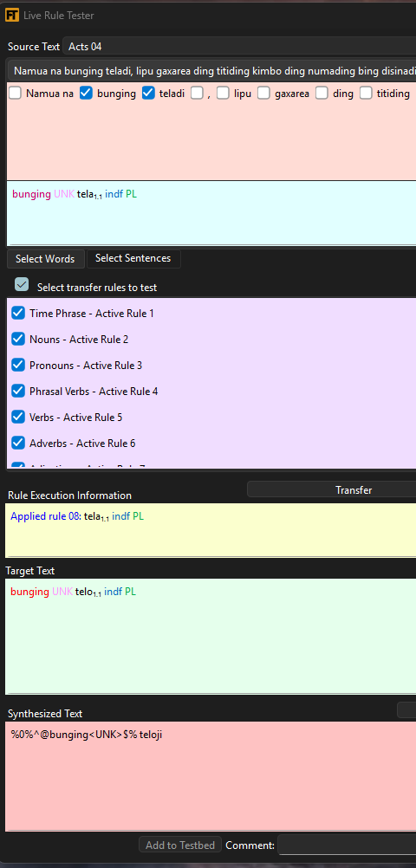
Task: Click the Add to Testbed button
Action: click(180, 845)
